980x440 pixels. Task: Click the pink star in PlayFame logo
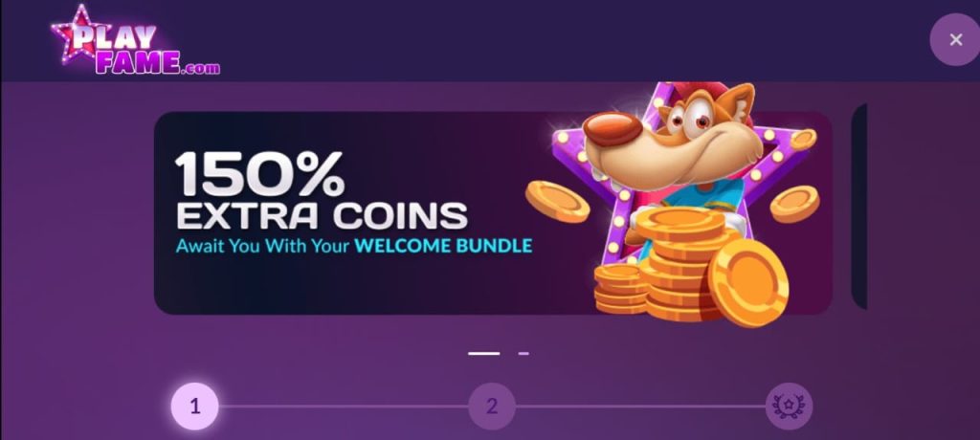pyautogui.click(x=76, y=33)
